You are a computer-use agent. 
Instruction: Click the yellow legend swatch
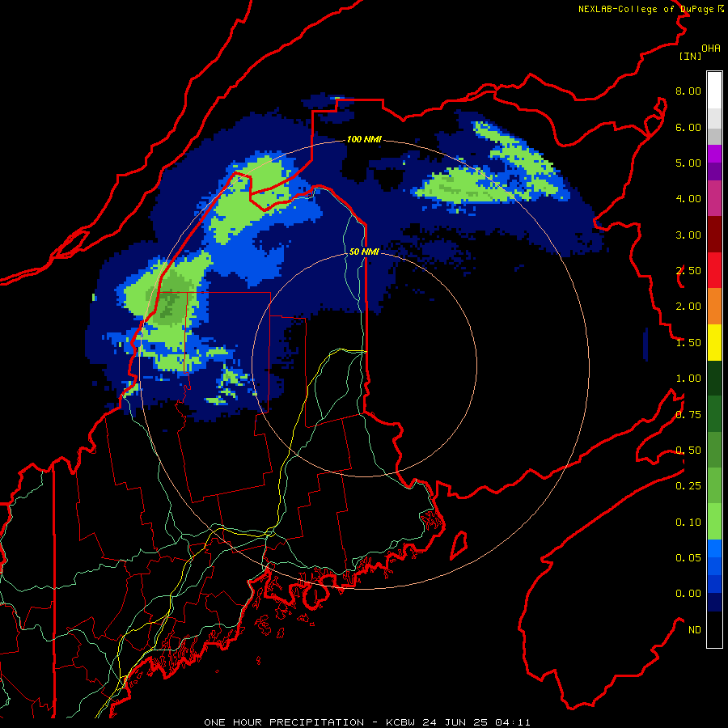point(714,342)
